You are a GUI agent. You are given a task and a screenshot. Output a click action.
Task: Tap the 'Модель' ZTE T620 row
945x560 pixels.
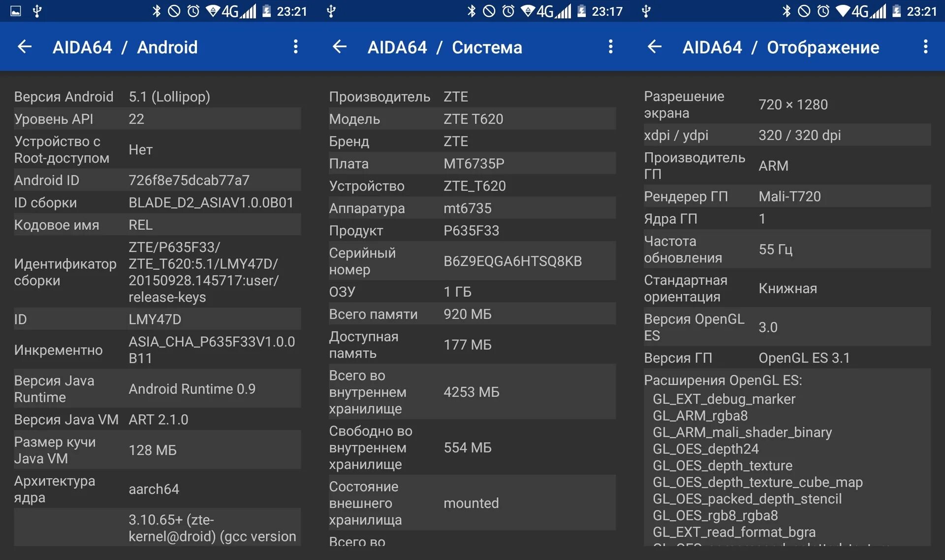pyautogui.click(x=472, y=119)
